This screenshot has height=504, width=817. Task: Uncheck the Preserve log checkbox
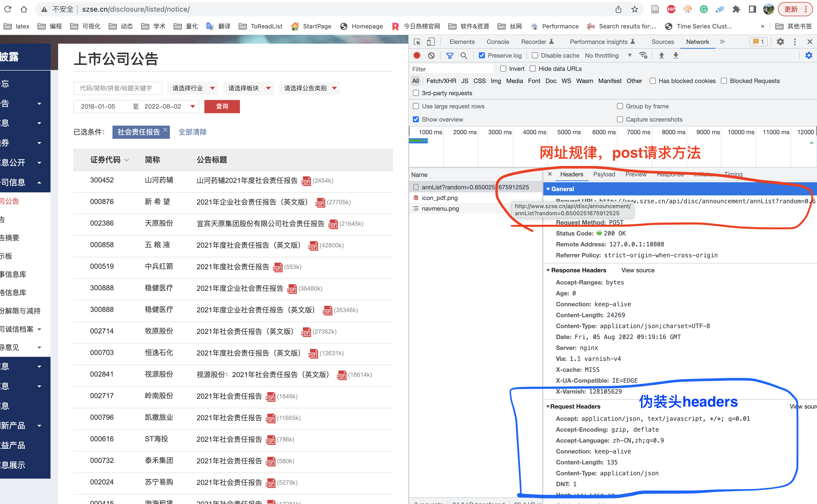tap(482, 55)
